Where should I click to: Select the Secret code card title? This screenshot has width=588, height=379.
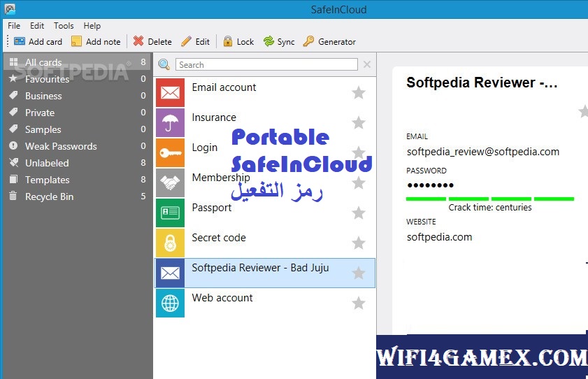(219, 238)
